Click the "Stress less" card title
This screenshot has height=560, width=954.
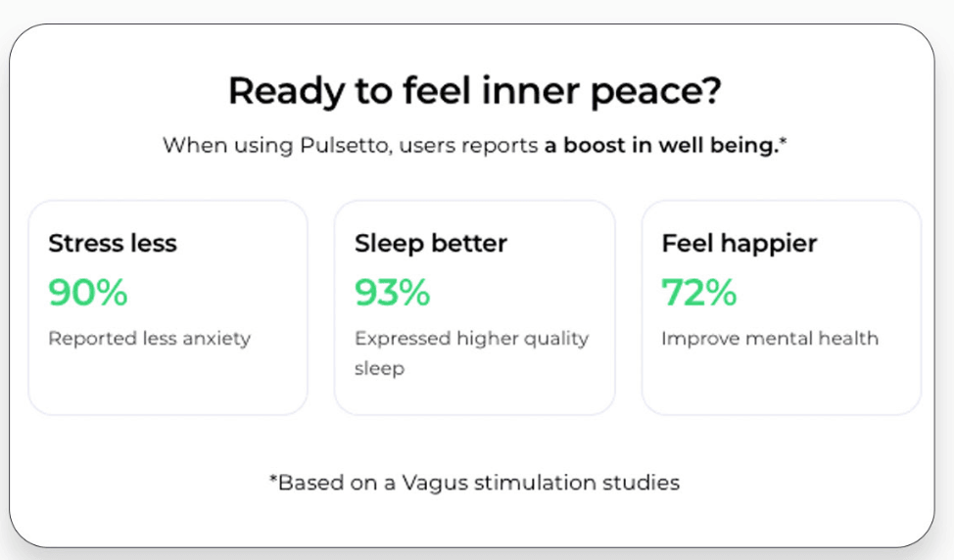tap(113, 244)
